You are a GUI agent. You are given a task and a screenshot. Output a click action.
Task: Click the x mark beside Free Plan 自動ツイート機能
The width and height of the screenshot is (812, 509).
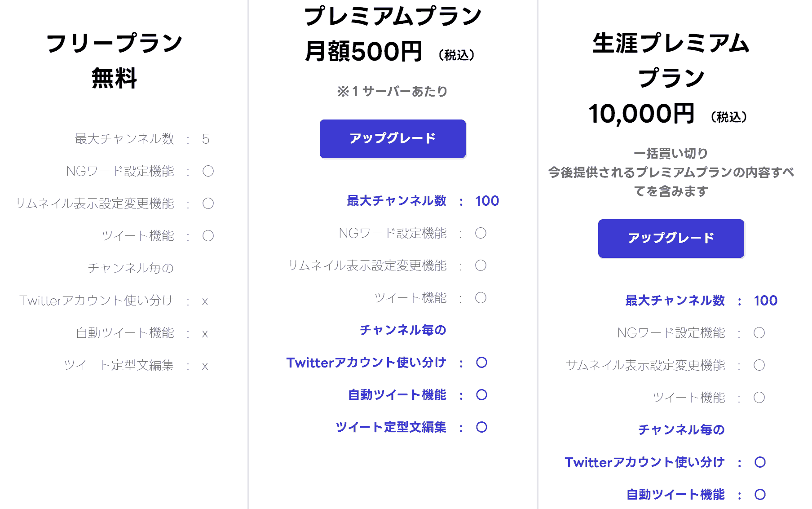point(205,334)
